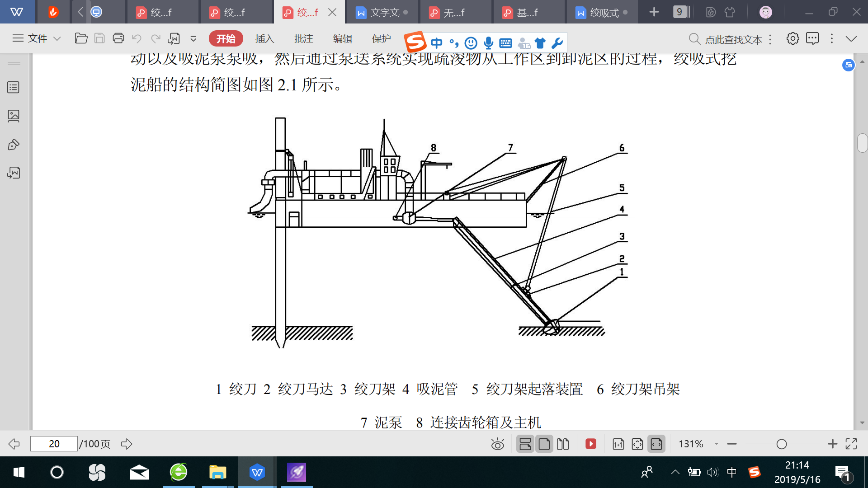Click the page number input field
The width and height of the screenshot is (868, 488).
54,444
